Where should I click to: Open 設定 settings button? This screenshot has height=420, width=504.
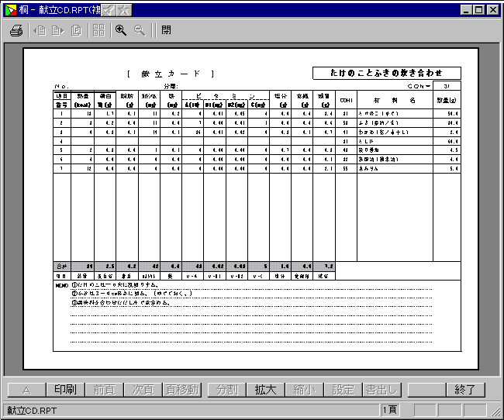[x=343, y=390]
